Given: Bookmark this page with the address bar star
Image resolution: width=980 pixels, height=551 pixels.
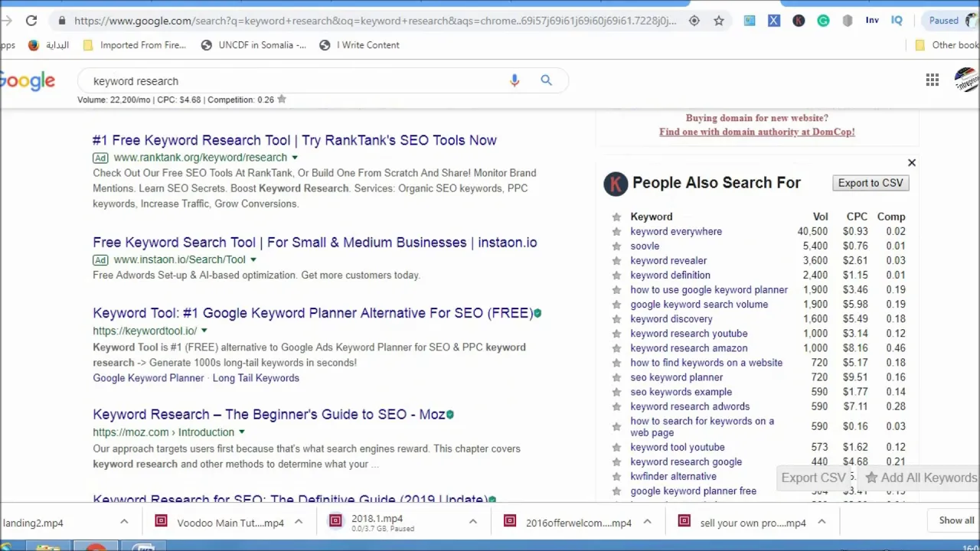Looking at the screenshot, I should click(x=719, y=21).
